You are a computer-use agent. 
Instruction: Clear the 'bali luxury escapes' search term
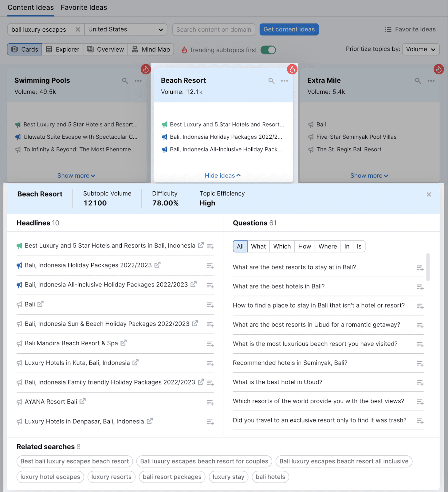click(78, 30)
